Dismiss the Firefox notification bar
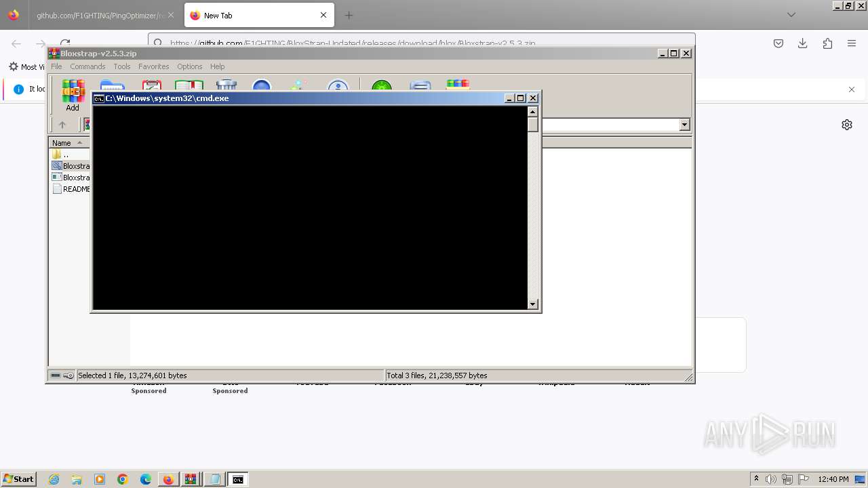The image size is (868, 488). (x=852, y=89)
